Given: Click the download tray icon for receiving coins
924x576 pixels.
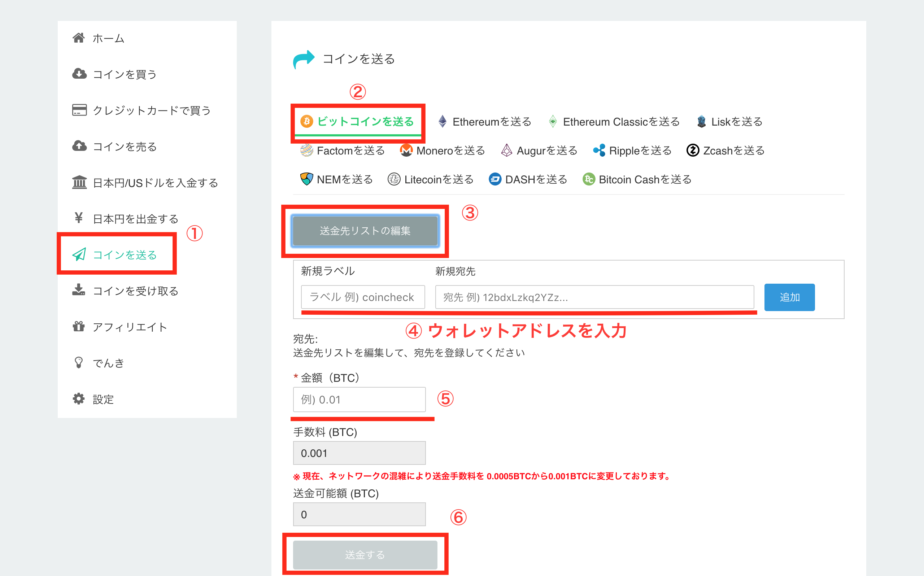Looking at the screenshot, I should coord(79,289).
